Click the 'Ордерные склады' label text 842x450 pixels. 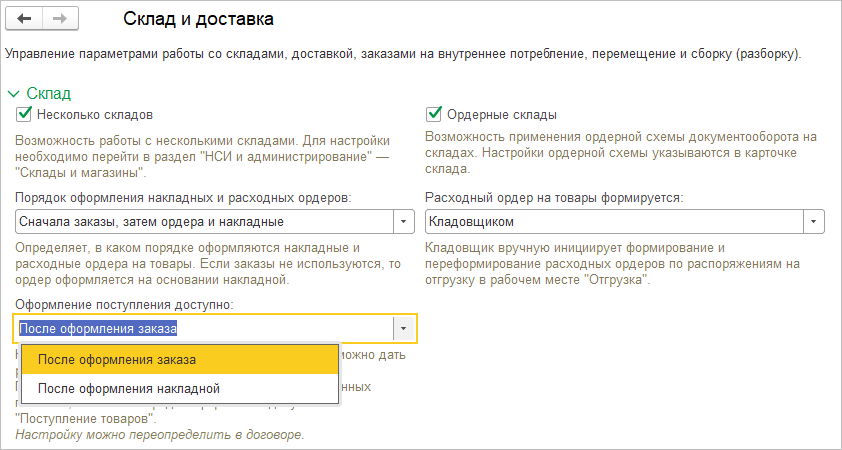coord(503,114)
